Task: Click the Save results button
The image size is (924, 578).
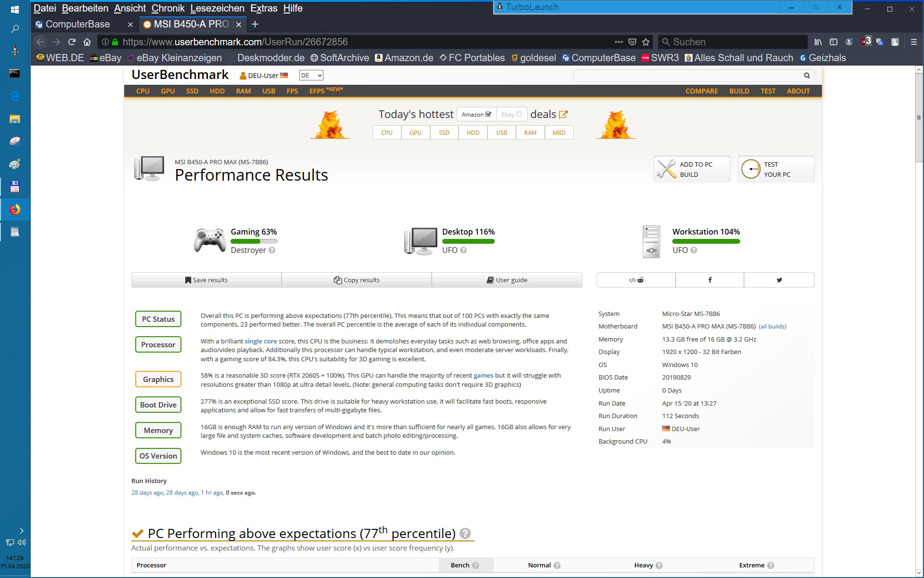Action: tap(206, 280)
